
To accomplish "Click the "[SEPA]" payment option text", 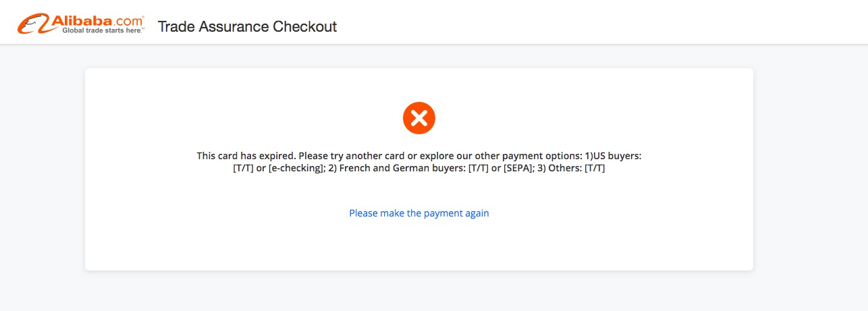I will click(x=516, y=169).
